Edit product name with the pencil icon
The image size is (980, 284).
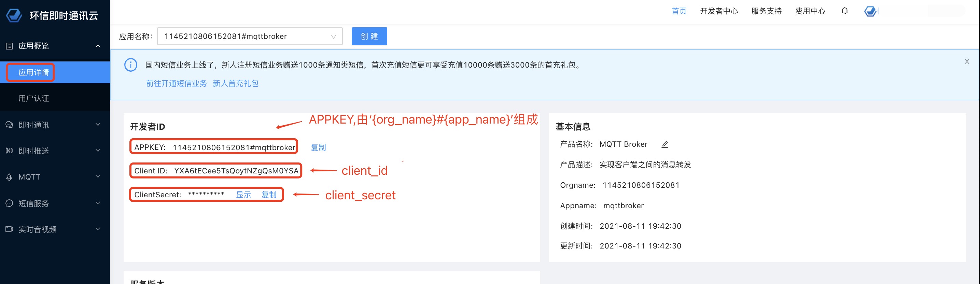(x=664, y=144)
